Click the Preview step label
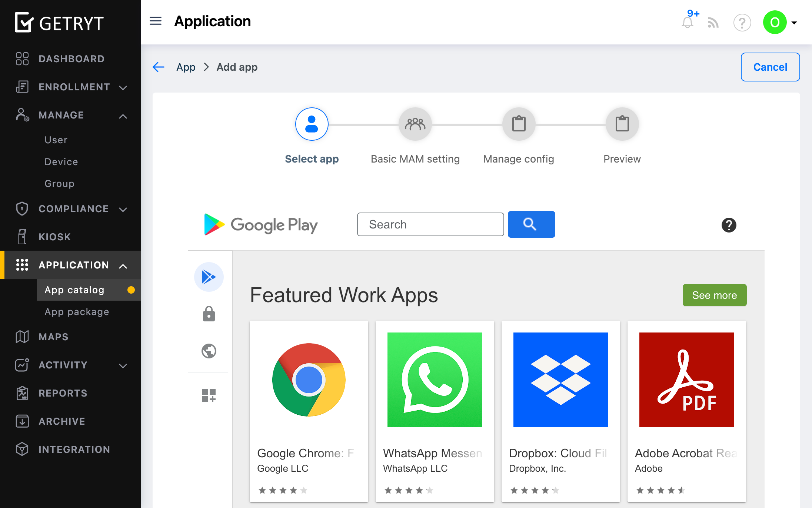812x508 pixels. pos(622,159)
